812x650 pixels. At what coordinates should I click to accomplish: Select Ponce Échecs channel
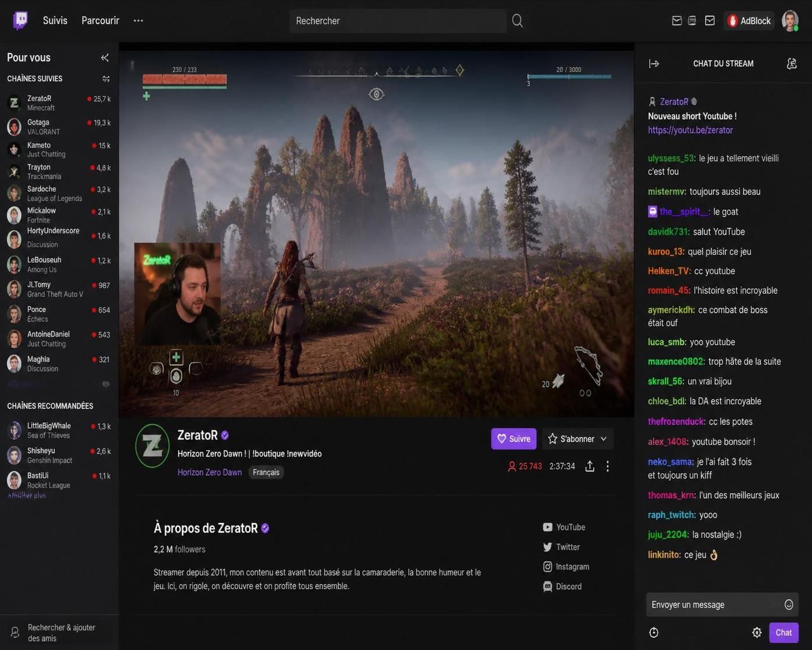click(x=58, y=314)
